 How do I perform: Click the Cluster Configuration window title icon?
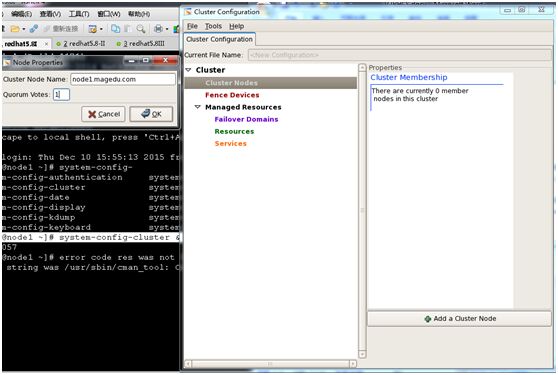coord(188,12)
